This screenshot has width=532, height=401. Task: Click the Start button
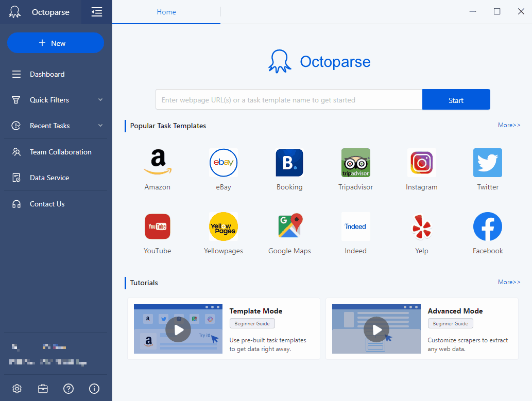456,99
